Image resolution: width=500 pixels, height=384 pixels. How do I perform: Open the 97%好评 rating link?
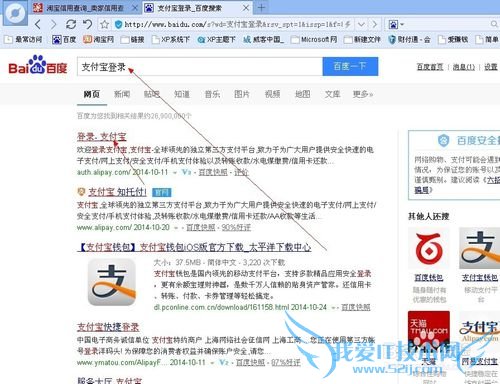[286, 362]
